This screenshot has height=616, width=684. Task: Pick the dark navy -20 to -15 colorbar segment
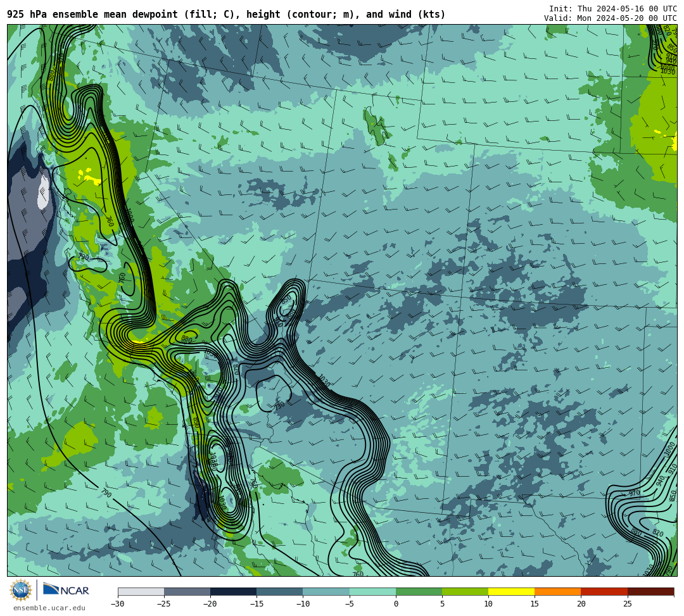point(233,591)
